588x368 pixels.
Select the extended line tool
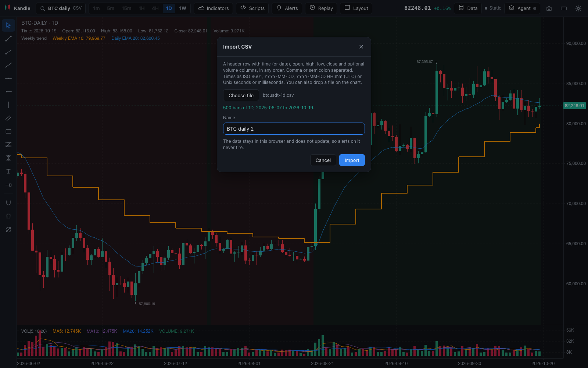click(x=8, y=65)
